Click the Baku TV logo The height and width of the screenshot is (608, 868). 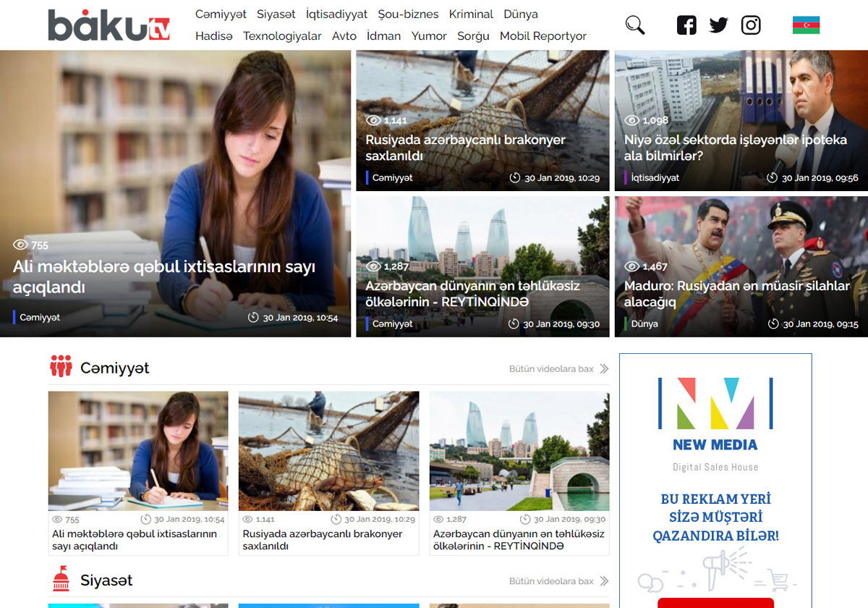tap(109, 25)
